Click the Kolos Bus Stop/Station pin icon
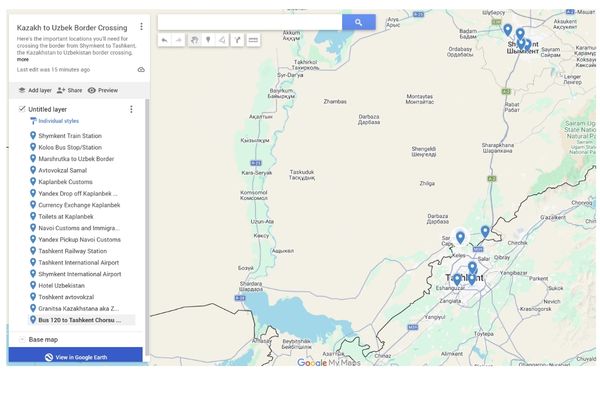 click(33, 147)
